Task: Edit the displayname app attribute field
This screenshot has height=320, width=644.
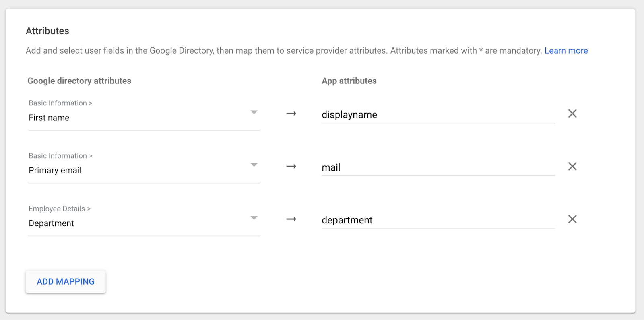Action: tap(438, 115)
